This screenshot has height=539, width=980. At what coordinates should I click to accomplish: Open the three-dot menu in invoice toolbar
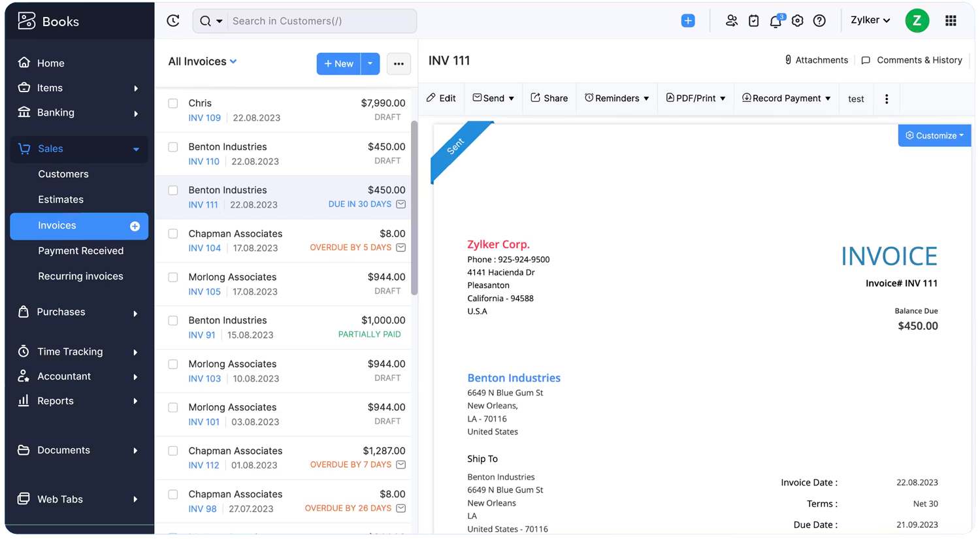tap(887, 99)
